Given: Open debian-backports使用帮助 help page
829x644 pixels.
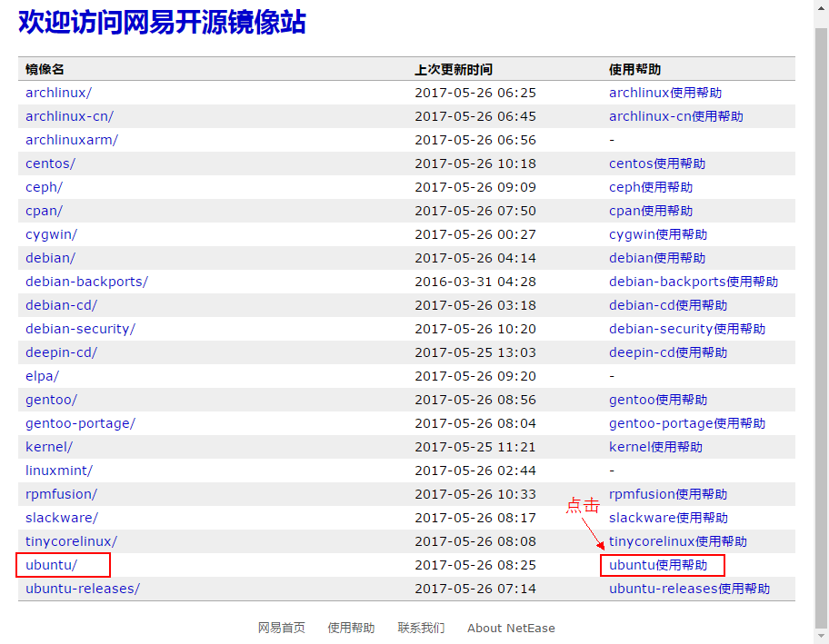Looking at the screenshot, I should [x=694, y=282].
